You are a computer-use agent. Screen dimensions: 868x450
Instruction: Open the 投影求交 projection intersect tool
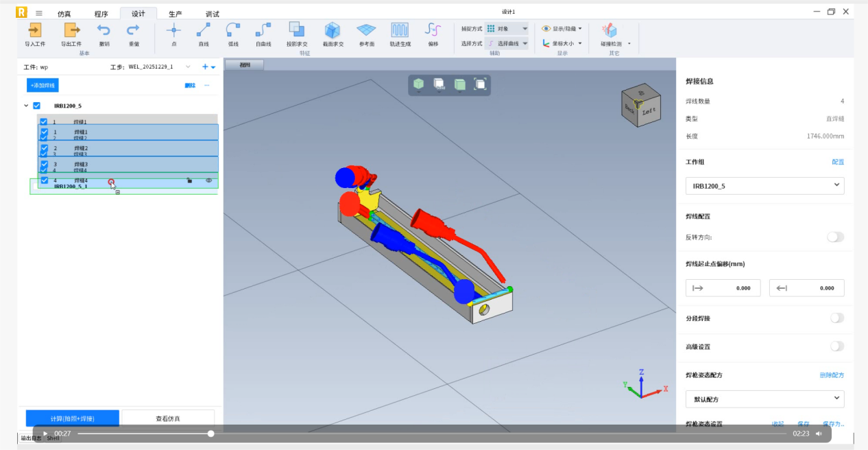(296, 29)
